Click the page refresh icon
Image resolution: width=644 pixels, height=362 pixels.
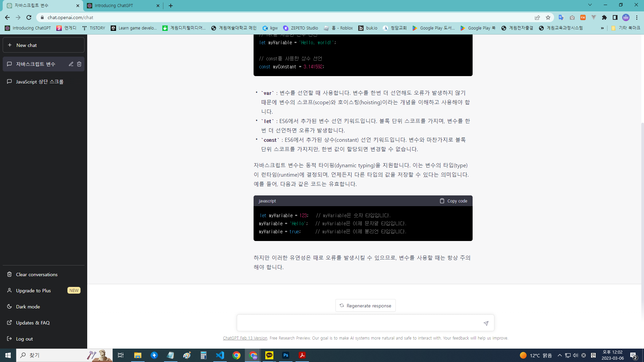pos(29,17)
